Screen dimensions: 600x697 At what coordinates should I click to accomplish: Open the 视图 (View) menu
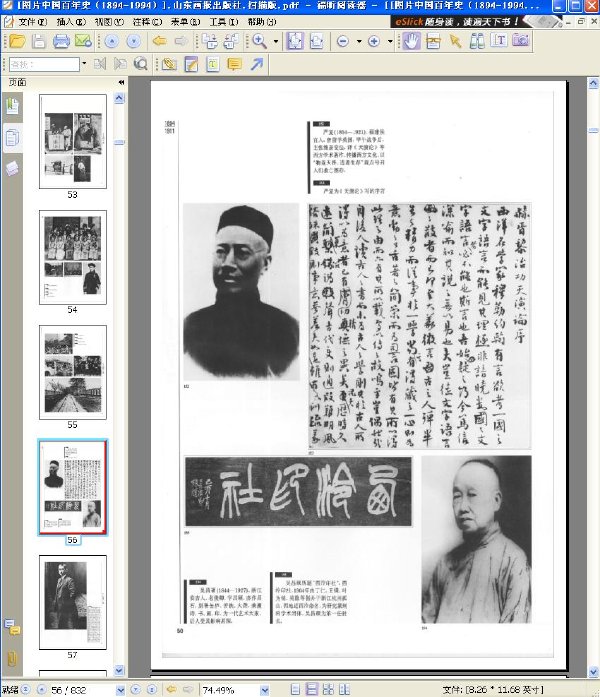pyautogui.click(x=109, y=21)
